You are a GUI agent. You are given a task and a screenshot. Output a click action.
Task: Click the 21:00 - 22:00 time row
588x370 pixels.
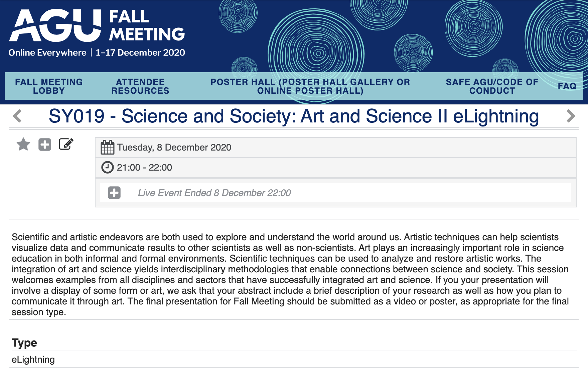tap(144, 167)
